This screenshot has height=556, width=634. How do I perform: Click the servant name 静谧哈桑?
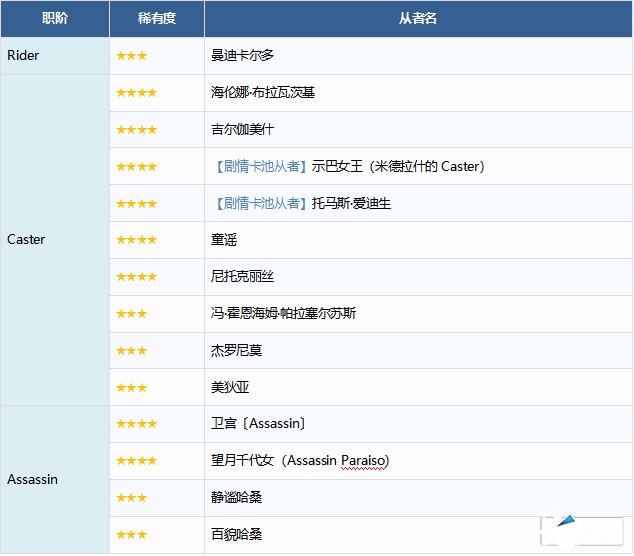(x=237, y=497)
